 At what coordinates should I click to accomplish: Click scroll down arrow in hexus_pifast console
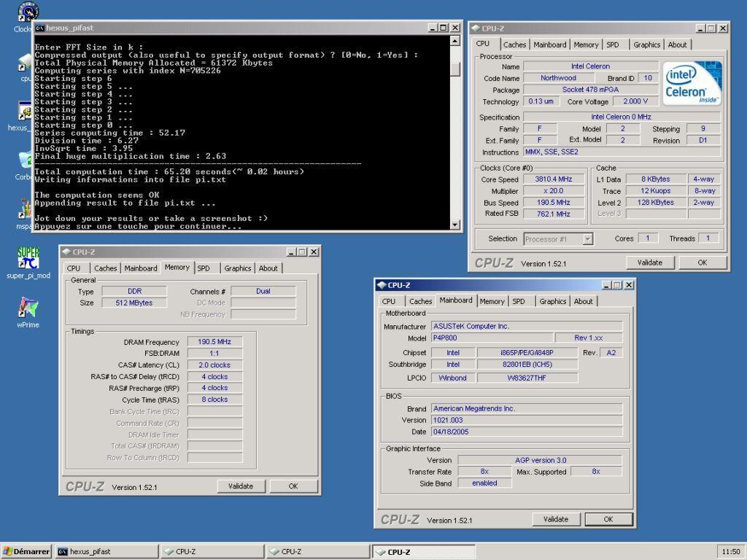coord(455,225)
